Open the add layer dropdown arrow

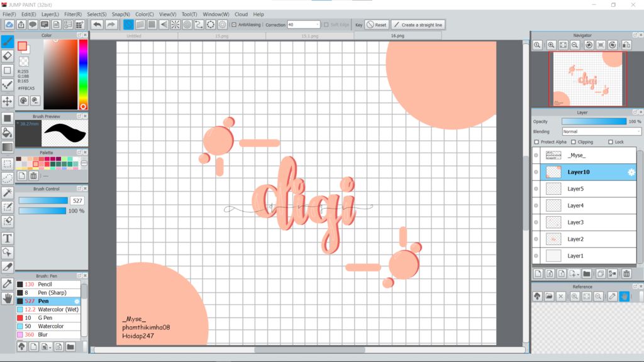(x=578, y=274)
